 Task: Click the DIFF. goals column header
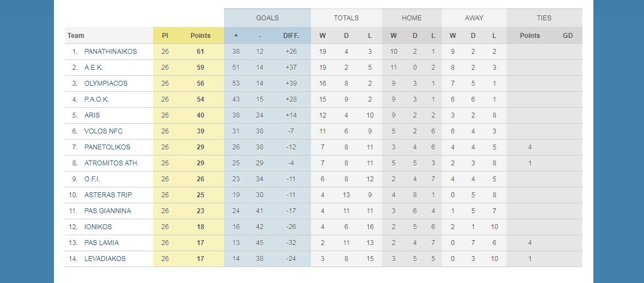coord(291,36)
